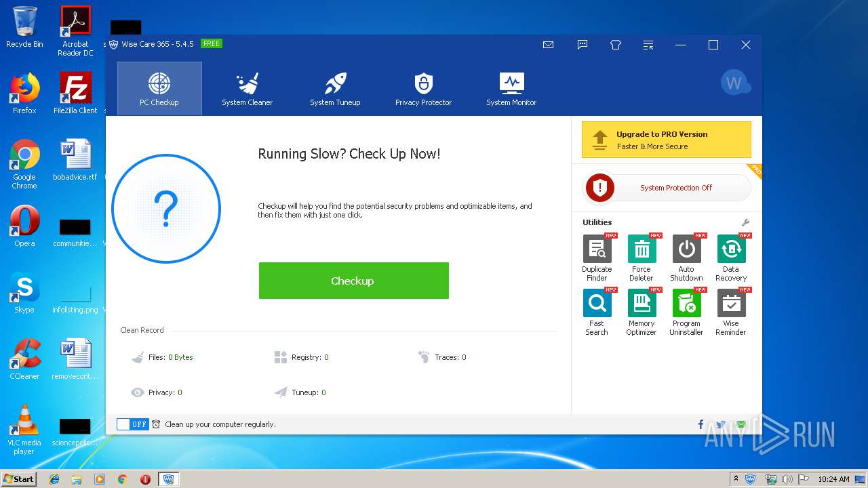Select the Google Chrome desktop shortcut
Screen dimensions: 868x488
click(24, 164)
